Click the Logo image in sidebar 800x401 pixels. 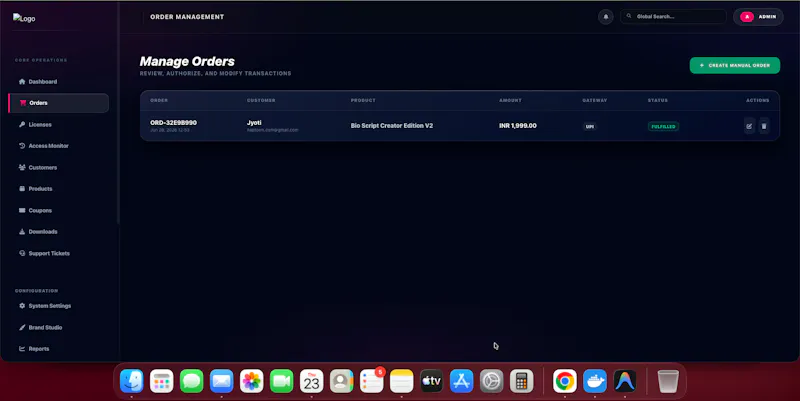click(x=24, y=18)
